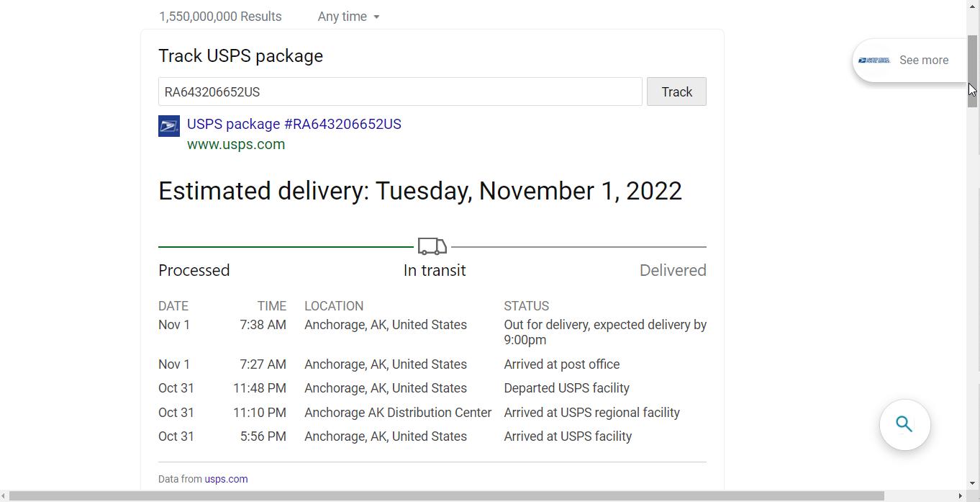Open the Any time filter dropdown

tap(348, 17)
